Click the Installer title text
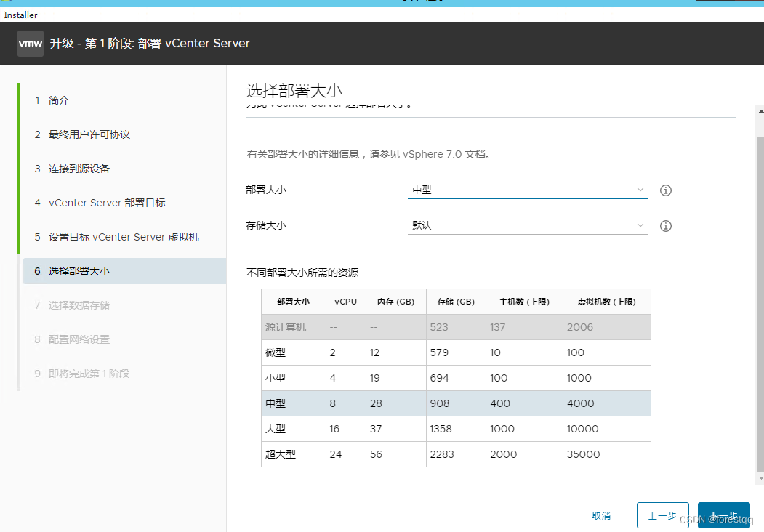 point(20,15)
